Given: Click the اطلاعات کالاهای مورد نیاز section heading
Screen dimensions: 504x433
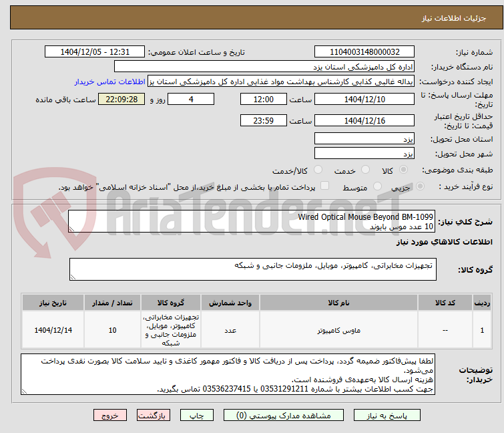Looking at the screenshot, I should click(444, 242).
